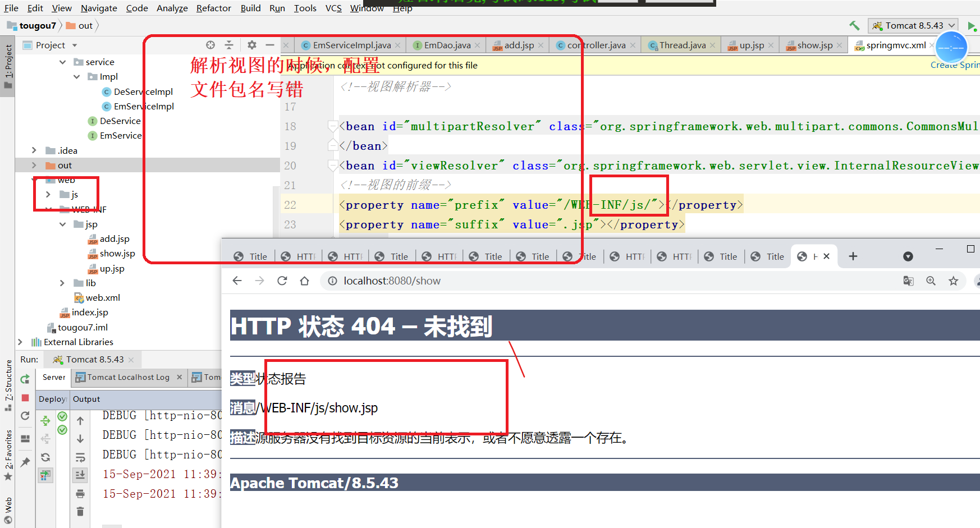
Task: Close Tomcat Localhost Log tab
Action: [x=179, y=377]
